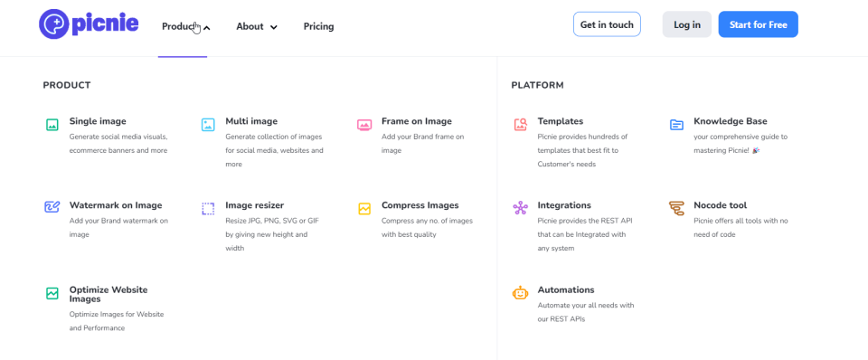Click the Start for Free button

point(759,24)
